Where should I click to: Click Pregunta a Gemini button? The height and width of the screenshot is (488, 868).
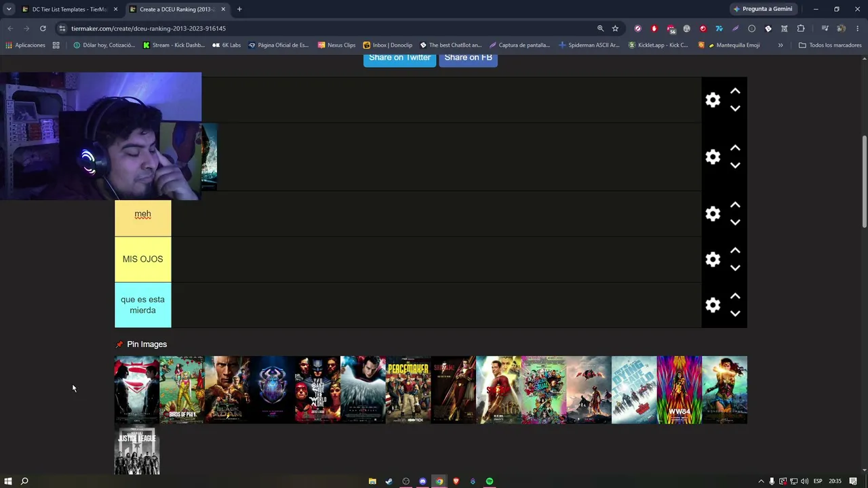pyautogui.click(x=763, y=9)
